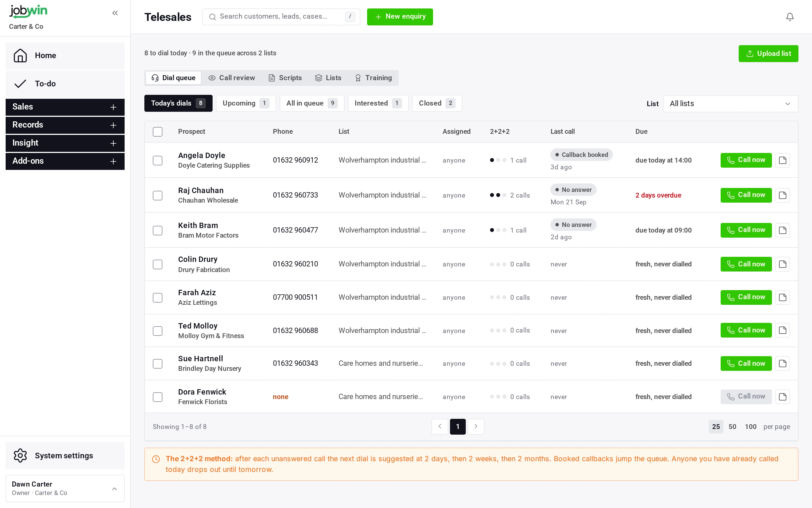This screenshot has width=812, height=508.
Task: Collapse the sidebar with double-chevron icon
Action: pos(115,13)
